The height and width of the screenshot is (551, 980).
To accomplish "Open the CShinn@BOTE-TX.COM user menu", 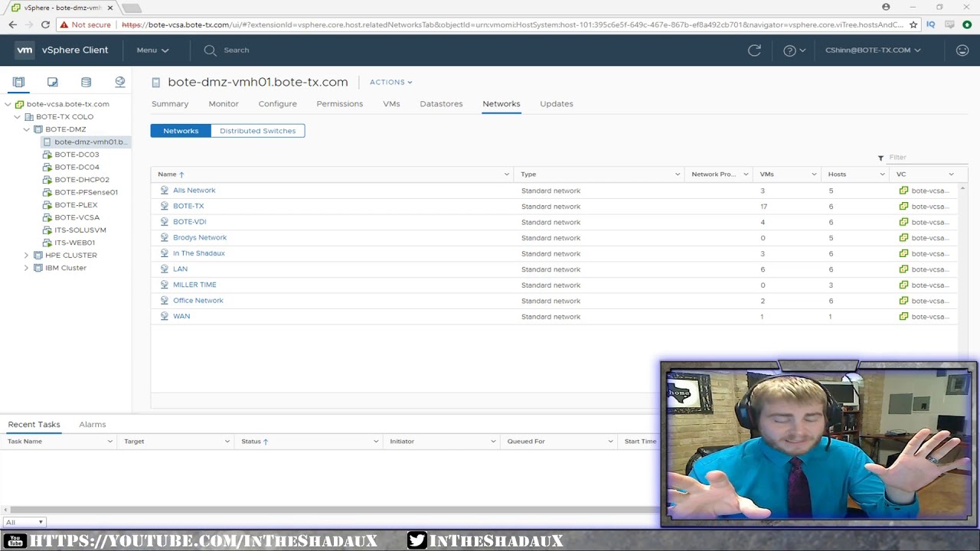I will 873,51.
